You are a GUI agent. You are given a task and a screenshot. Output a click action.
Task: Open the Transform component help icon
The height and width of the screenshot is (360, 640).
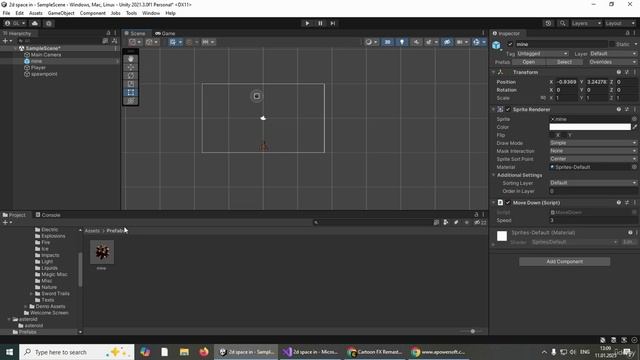click(x=619, y=72)
